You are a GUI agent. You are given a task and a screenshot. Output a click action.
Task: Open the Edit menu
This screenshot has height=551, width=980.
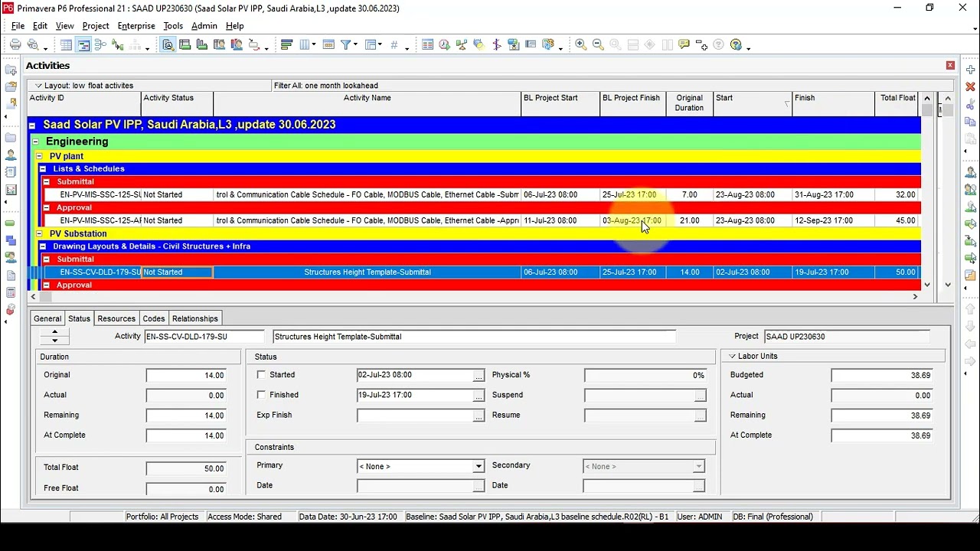tap(40, 26)
